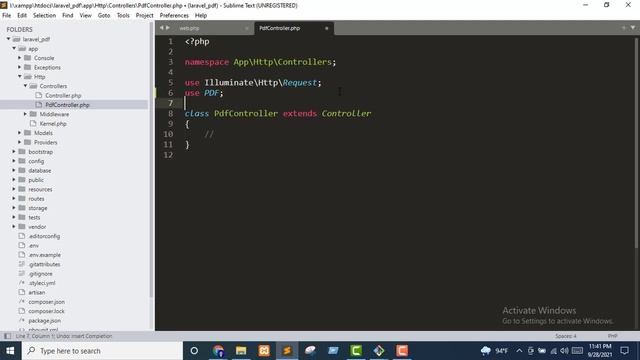The width and height of the screenshot is (640, 360).
Task: Open the .env file
Action: coord(34,246)
